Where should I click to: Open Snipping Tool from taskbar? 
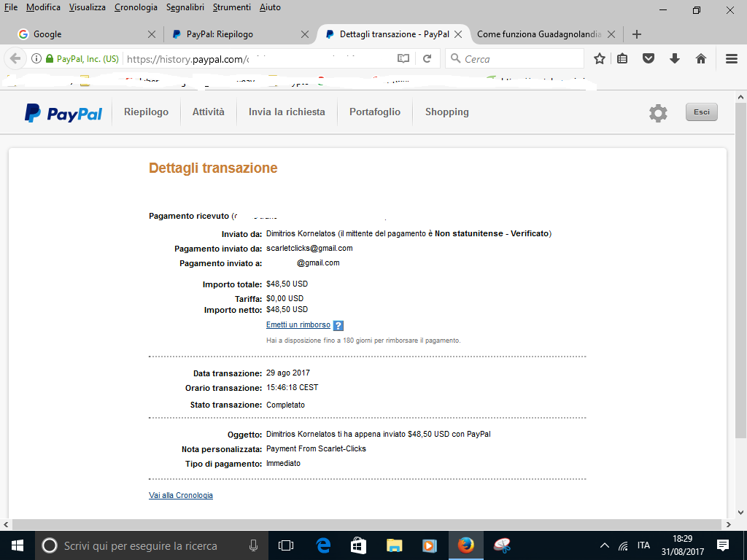click(x=502, y=545)
